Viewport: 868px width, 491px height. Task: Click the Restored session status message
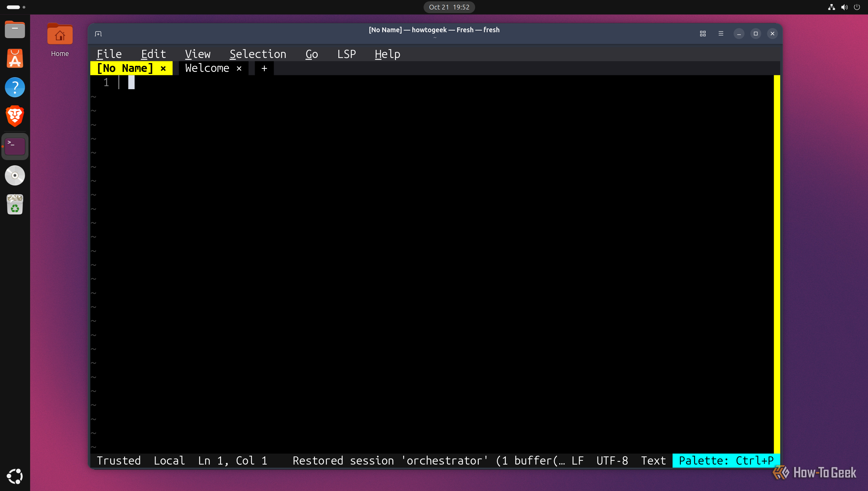coord(429,460)
